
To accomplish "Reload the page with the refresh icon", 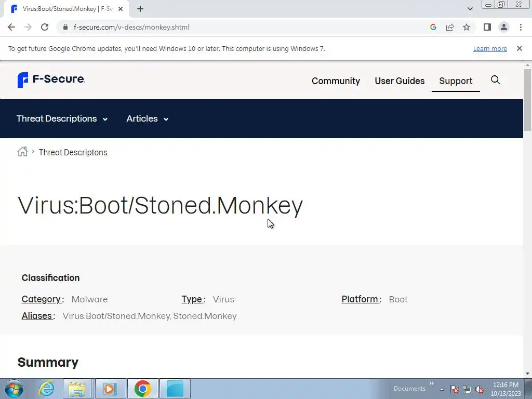I will click(45, 27).
